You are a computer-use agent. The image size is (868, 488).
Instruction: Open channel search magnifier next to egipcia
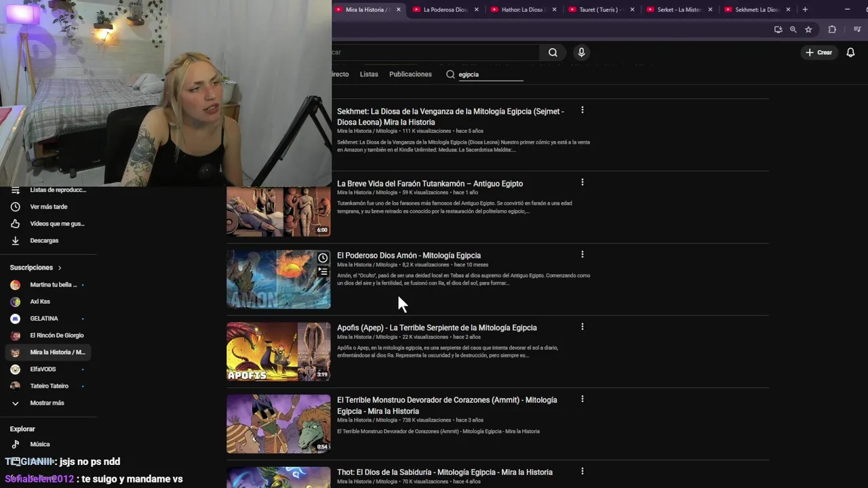point(450,74)
